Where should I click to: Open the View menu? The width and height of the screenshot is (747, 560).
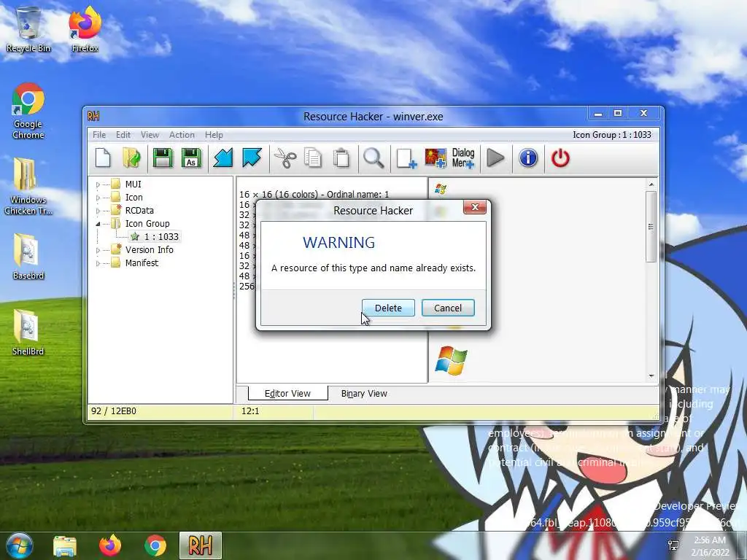pos(150,135)
